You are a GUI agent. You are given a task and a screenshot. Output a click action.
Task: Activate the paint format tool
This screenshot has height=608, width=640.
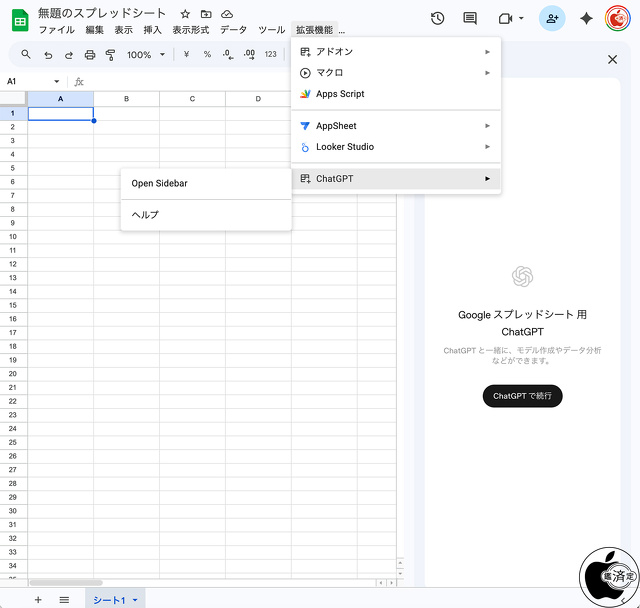point(110,55)
